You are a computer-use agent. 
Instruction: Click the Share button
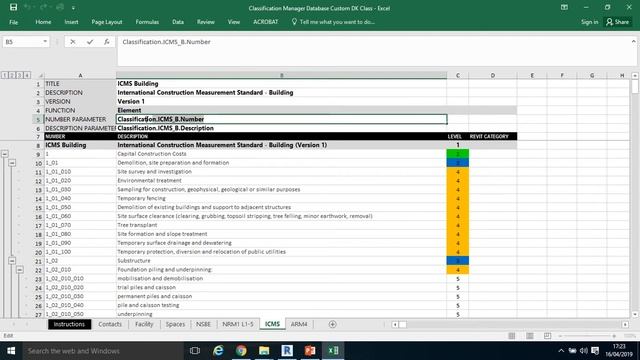pyautogui.click(x=618, y=22)
